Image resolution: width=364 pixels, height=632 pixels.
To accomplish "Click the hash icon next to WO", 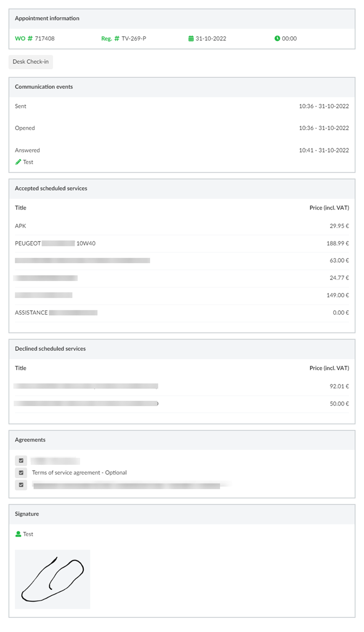I will point(30,38).
